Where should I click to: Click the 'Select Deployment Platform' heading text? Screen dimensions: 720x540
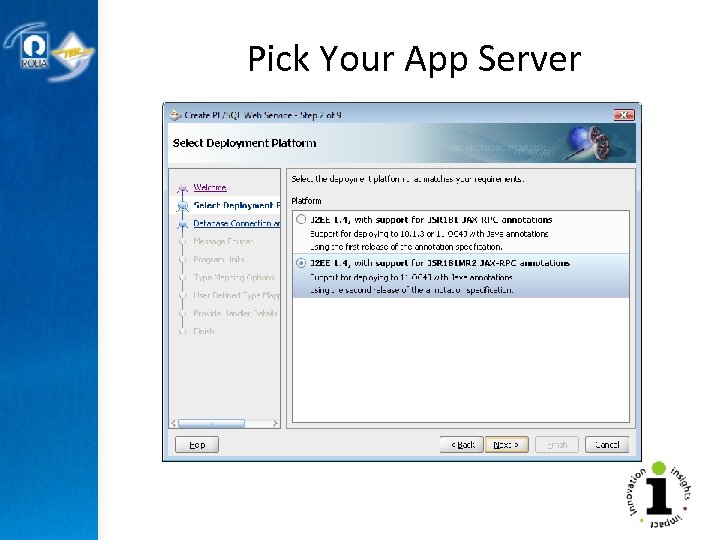pyautogui.click(x=244, y=143)
